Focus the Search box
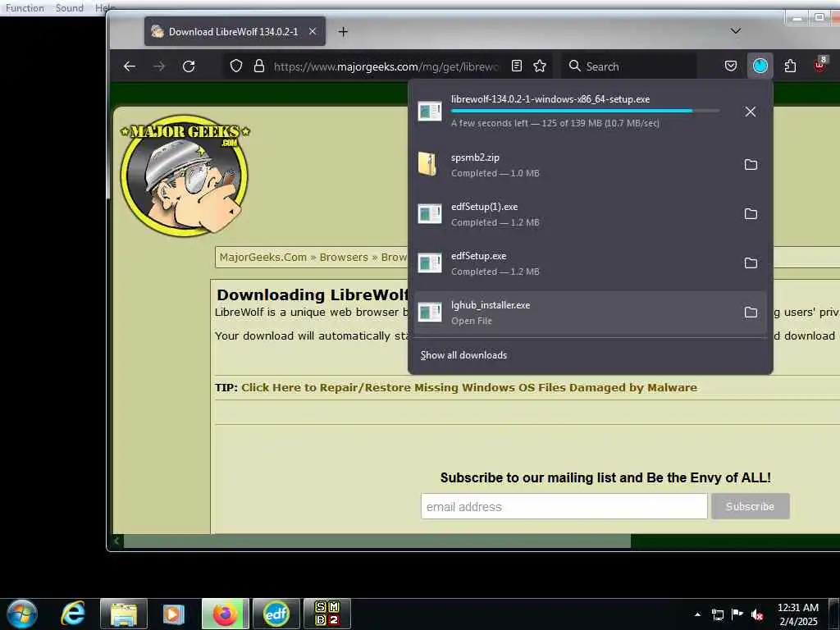 pyautogui.click(x=629, y=66)
